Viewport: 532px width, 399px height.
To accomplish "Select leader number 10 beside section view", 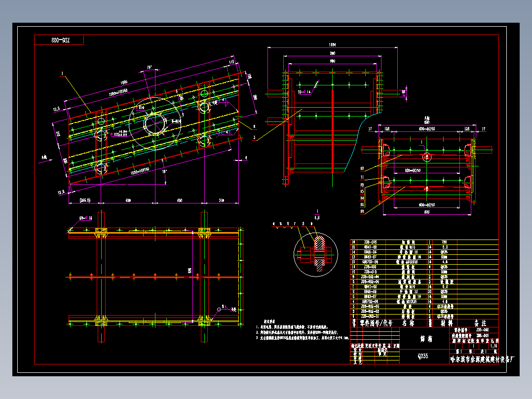I will [362, 168].
